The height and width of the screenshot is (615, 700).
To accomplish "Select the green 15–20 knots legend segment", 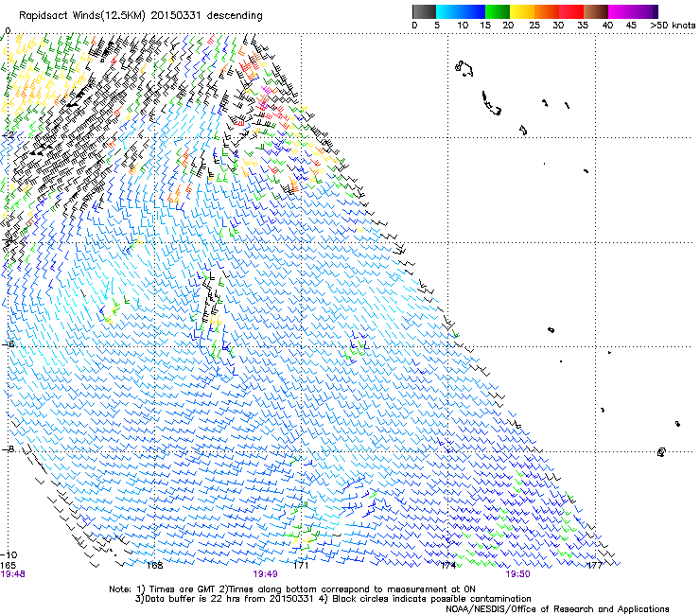I will tap(498, 11).
